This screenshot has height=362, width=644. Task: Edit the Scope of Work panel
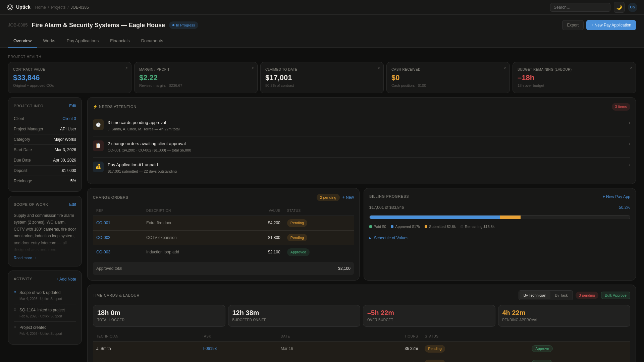click(x=72, y=204)
